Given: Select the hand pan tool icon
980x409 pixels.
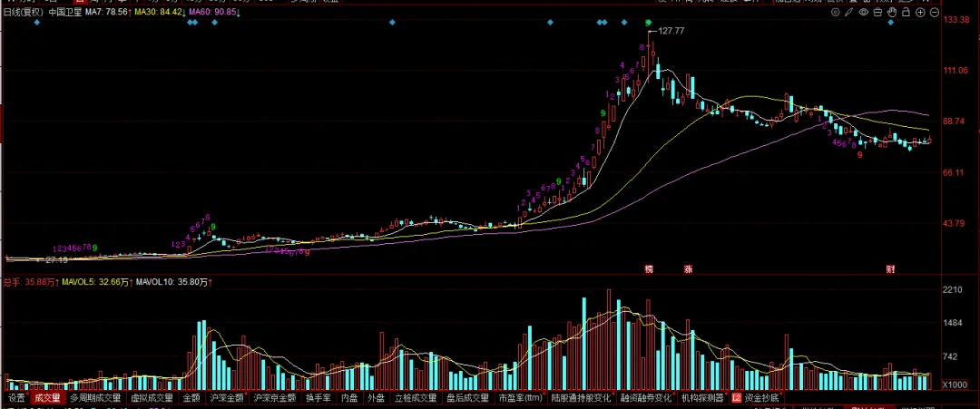Looking at the screenshot, I should [x=893, y=12].
